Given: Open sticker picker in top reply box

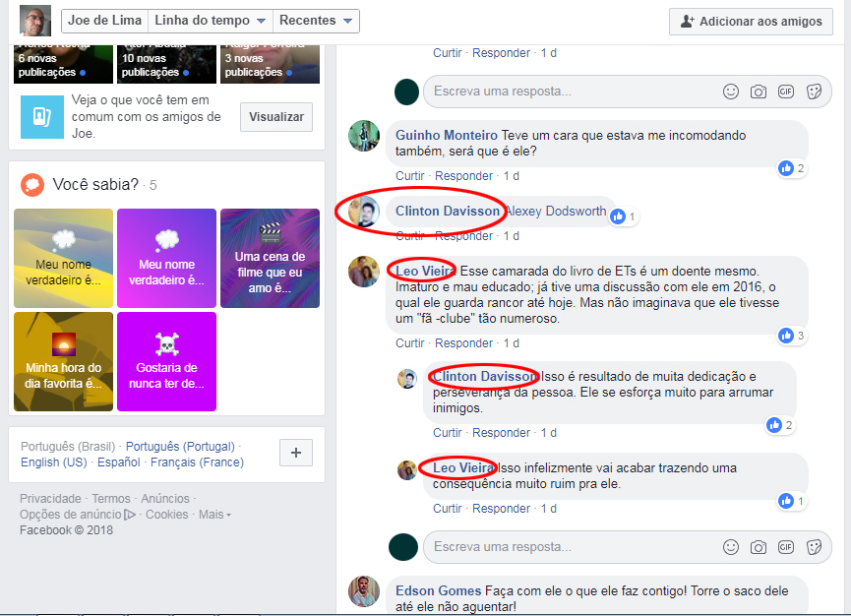Looking at the screenshot, I should 814,92.
